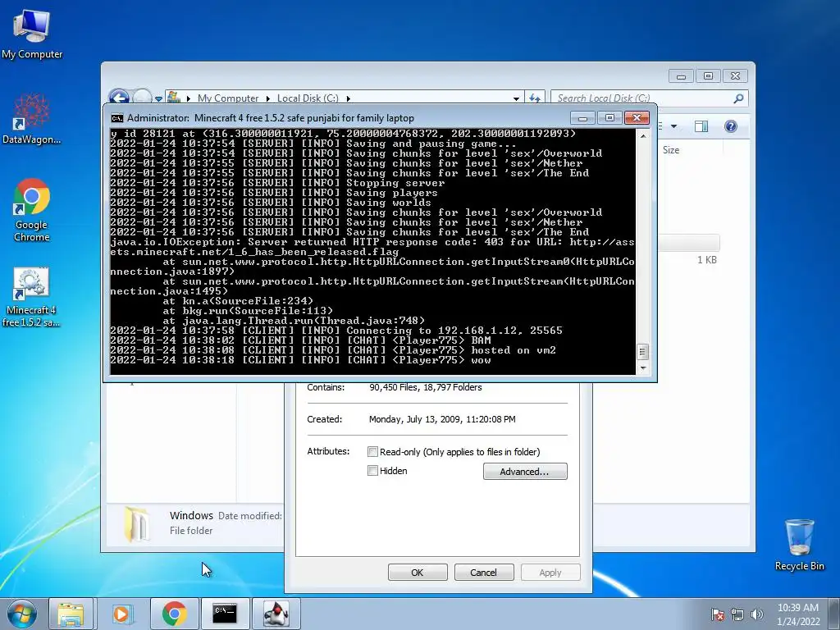The width and height of the screenshot is (840, 630).
Task: Click the console scrollbar down arrow
Action: pyautogui.click(x=642, y=367)
